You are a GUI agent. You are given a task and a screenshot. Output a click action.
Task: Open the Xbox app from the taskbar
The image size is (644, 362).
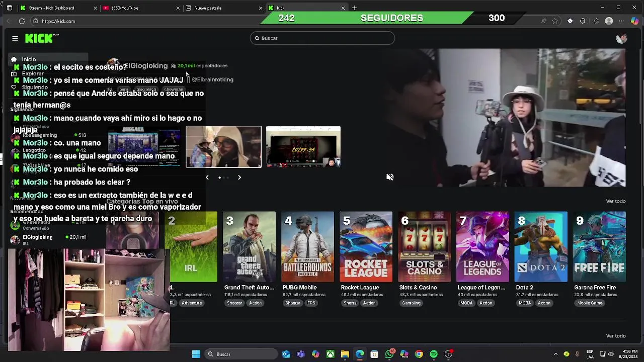[x=330, y=354]
